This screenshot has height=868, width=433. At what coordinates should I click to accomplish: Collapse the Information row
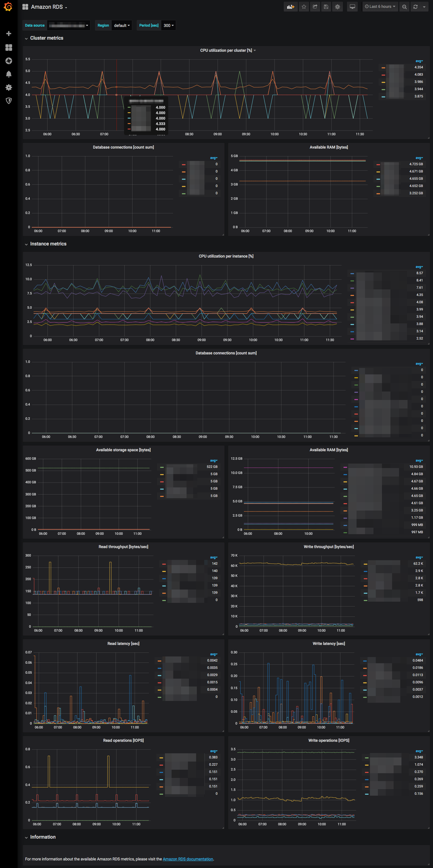(40, 837)
